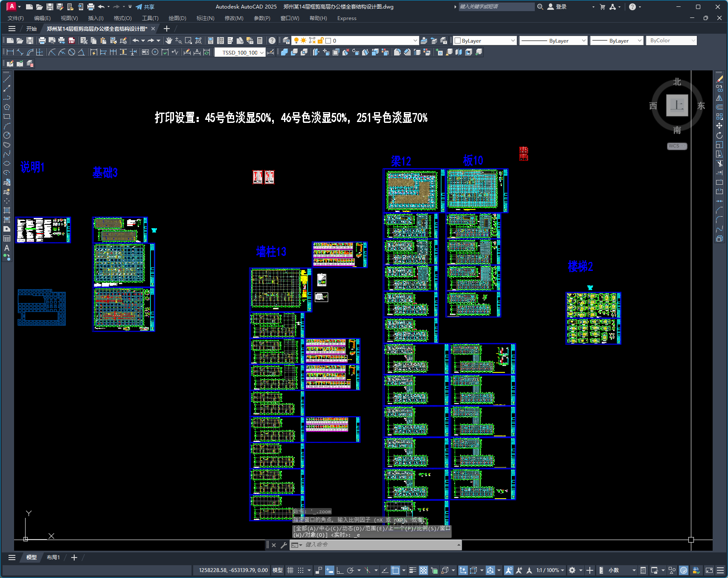The image size is (728, 578).
Task: Select the Line tool in draw toolbar
Action: tap(7, 79)
